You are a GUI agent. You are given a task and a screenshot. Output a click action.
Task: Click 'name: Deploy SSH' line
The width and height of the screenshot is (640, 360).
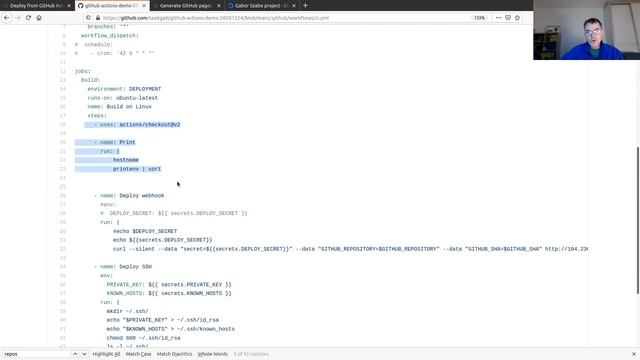[122, 267]
